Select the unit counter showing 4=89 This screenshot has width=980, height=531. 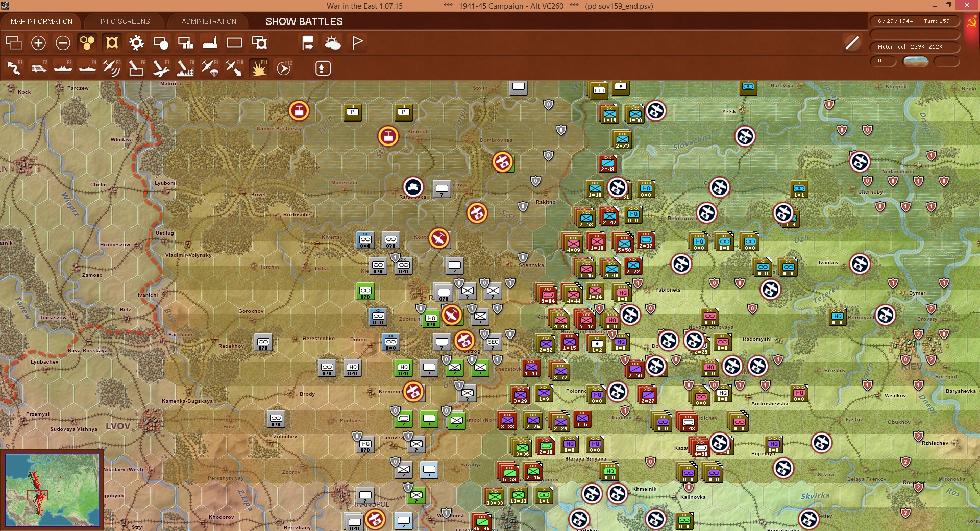pos(574,243)
